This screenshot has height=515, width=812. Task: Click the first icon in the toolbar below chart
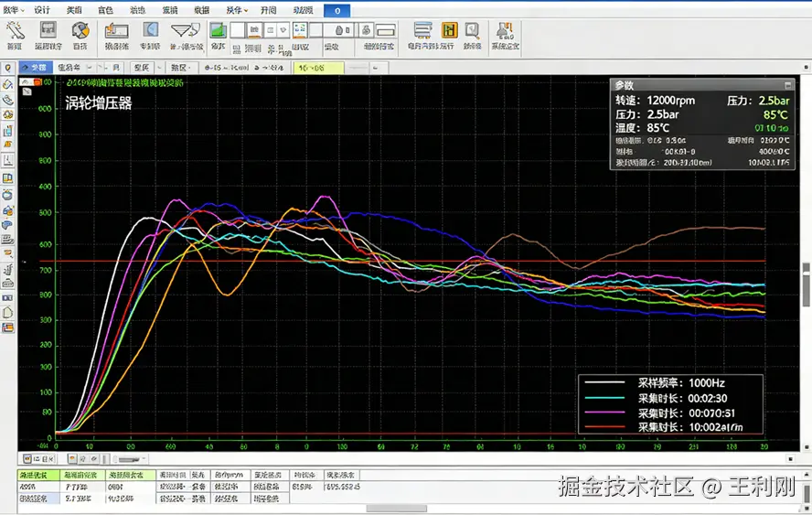(x=27, y=459)
